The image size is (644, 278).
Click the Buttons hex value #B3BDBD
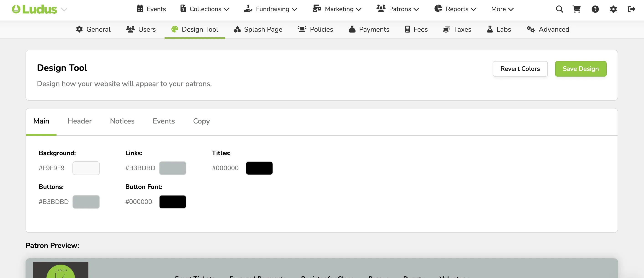tap(54, 202)
